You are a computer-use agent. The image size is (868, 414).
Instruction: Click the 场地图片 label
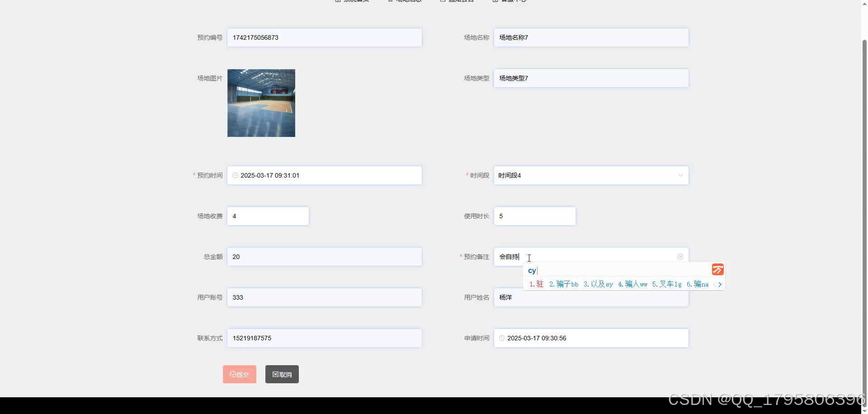(x=210, y=78)
